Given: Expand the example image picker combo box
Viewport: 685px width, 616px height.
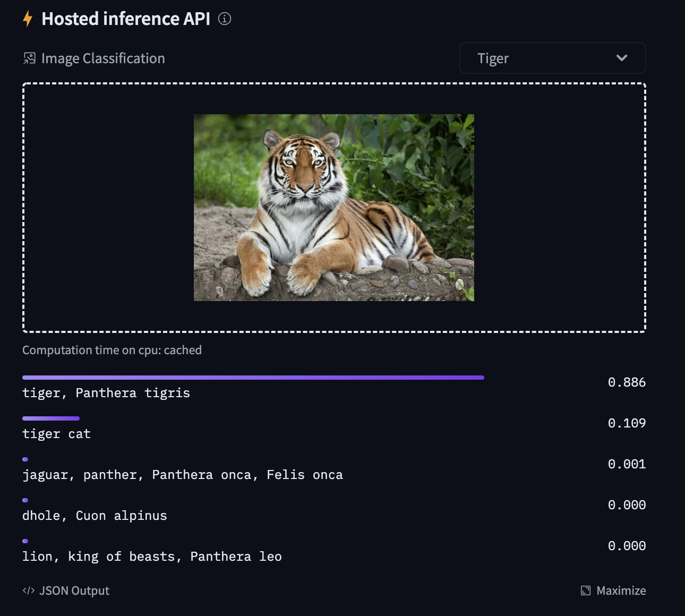Looking at the screenshot, I should click(x=552, y=58).
